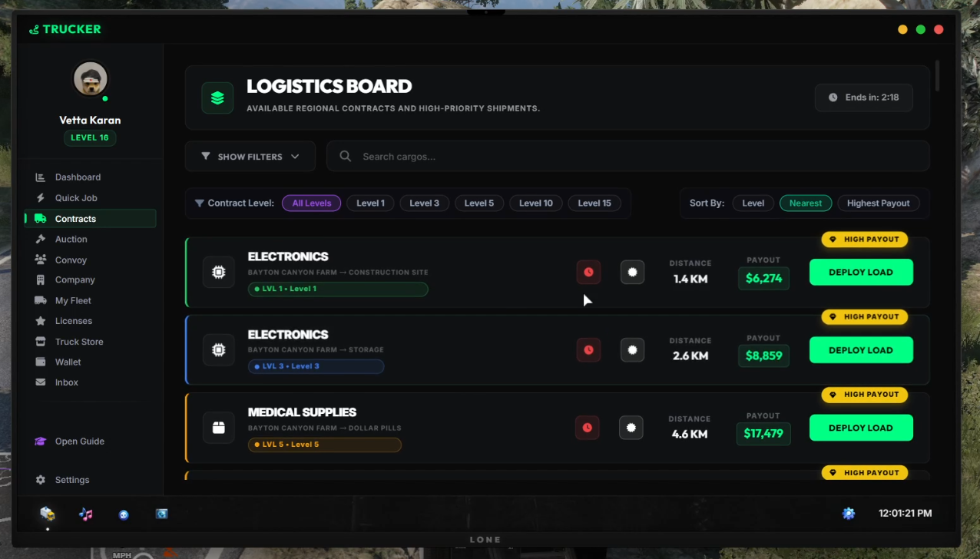This screenshot has width=980, height=559.
Task: Click the Logistics Board layers icon
Action: point(217,98)
